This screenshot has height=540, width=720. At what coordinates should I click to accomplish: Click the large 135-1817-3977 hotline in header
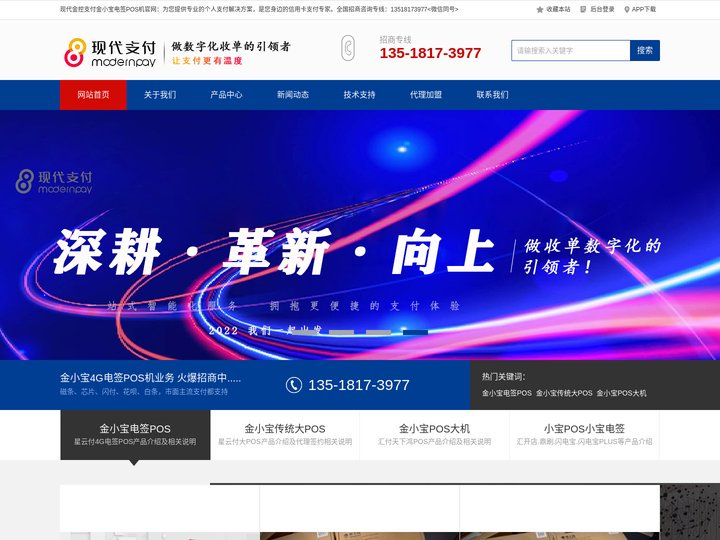point(430,53)
